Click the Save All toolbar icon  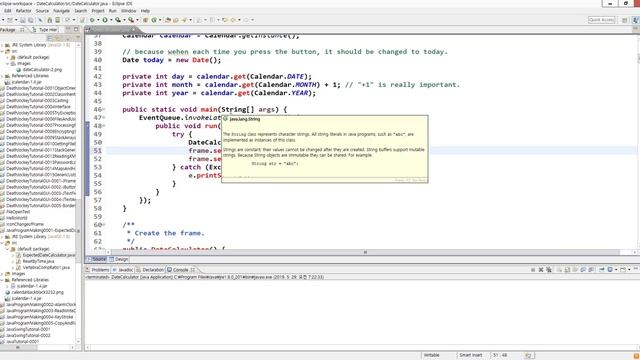click(31, 20)
